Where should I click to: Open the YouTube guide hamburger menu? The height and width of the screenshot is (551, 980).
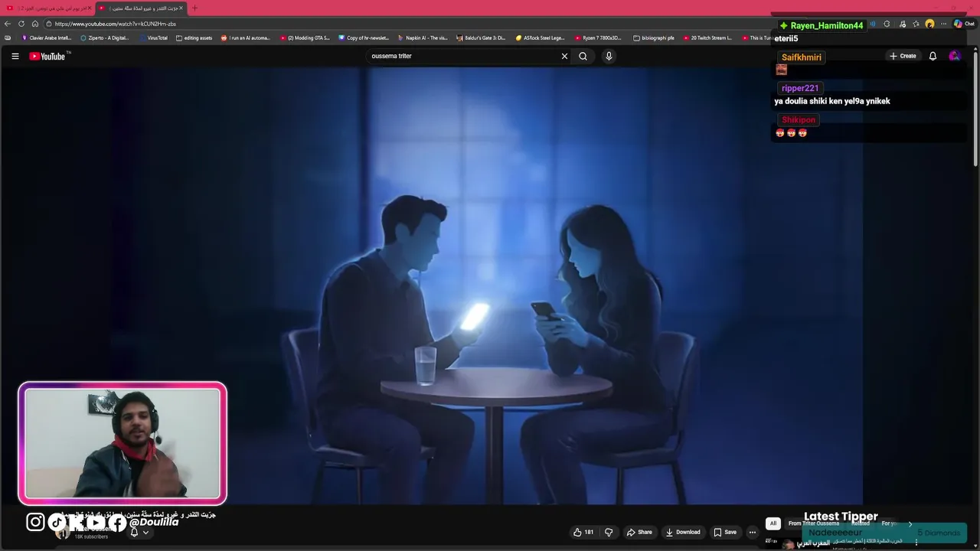point(15,56)
